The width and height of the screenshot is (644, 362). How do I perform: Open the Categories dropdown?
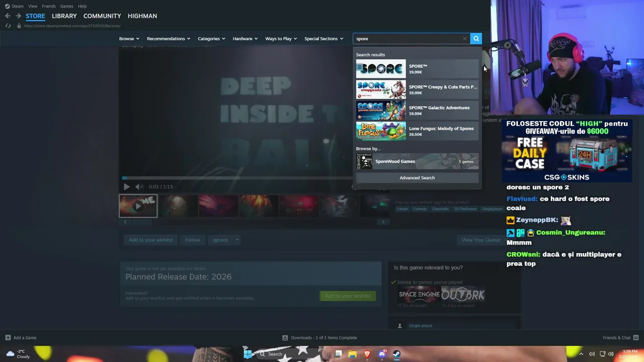[211, 39]
